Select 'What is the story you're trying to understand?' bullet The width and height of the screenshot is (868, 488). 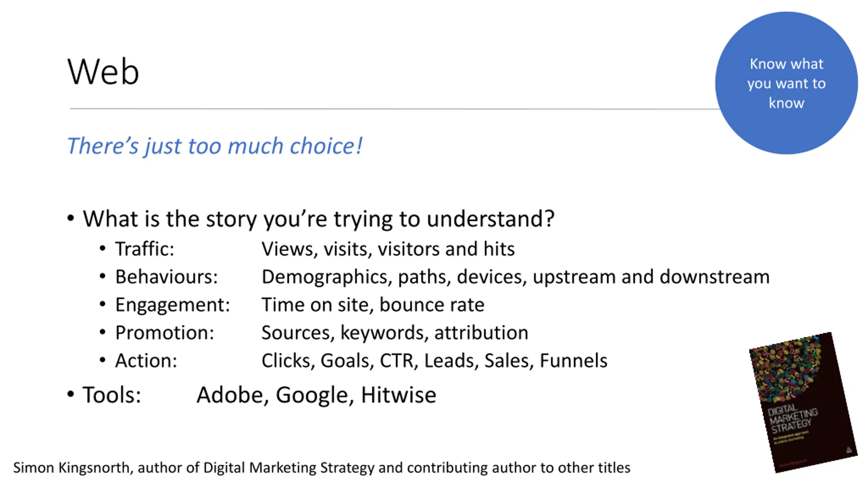[x=318, y=219]
